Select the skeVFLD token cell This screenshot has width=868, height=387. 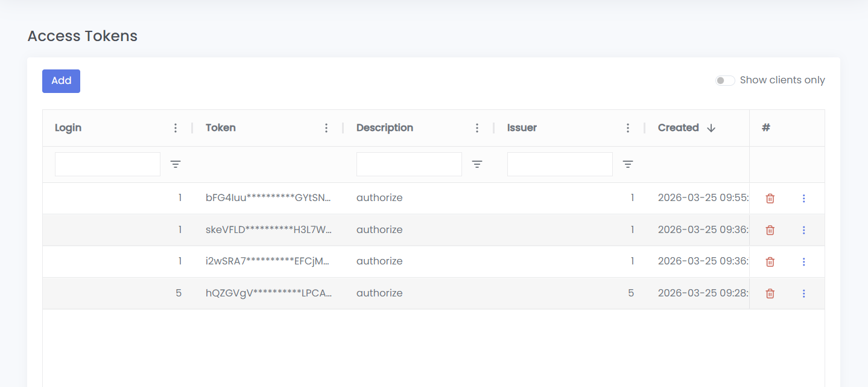coord(268,230)
